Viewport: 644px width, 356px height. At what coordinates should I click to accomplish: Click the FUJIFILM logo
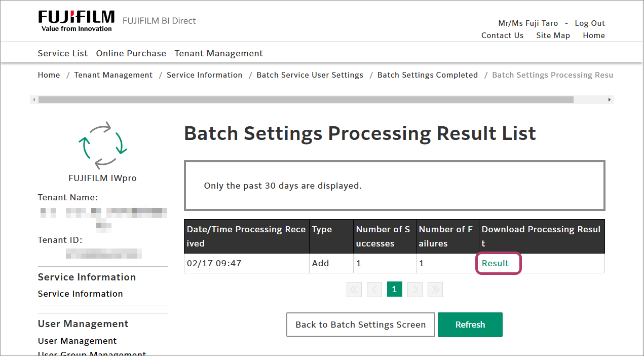(76, 21)
